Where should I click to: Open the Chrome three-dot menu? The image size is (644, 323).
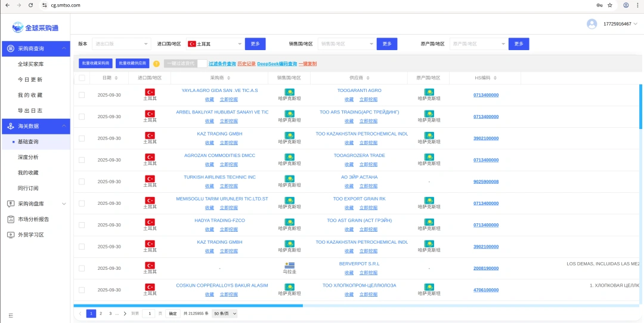(x=638, y=5)
